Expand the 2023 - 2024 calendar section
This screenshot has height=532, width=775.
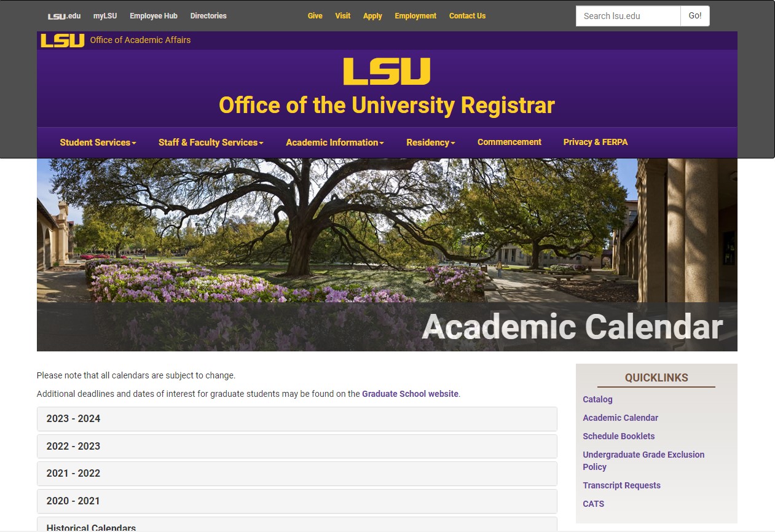click(x=297, y=419)
